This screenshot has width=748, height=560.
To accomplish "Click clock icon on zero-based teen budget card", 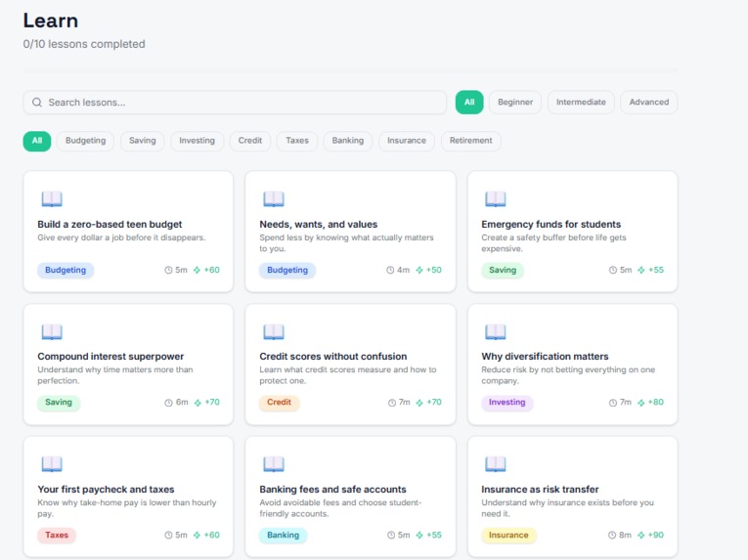I will 168,270.
